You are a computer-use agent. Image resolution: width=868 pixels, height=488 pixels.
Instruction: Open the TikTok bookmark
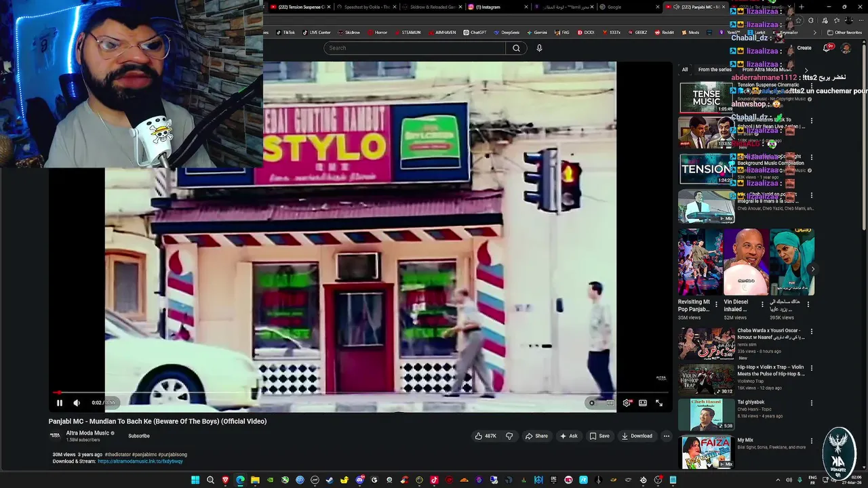(x=285, y=32)
